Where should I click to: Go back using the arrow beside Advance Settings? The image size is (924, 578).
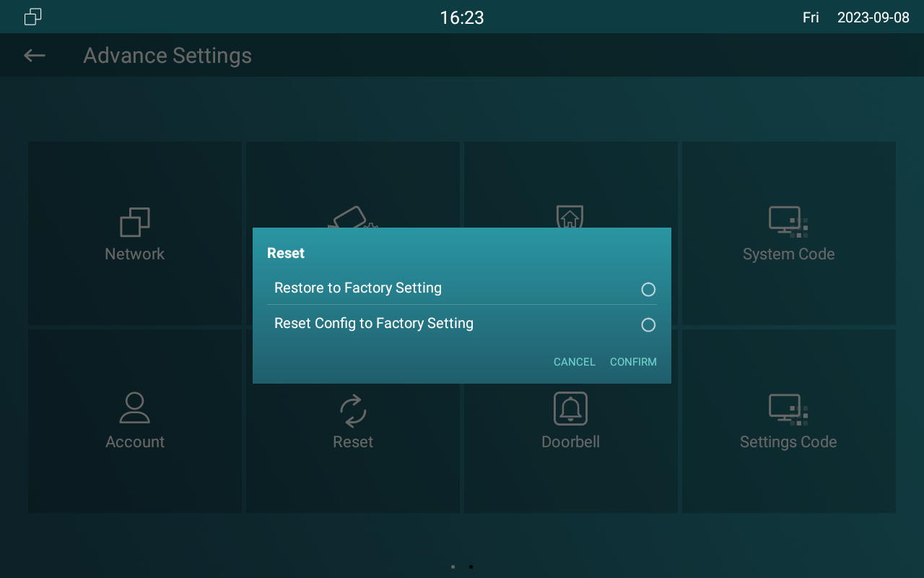[x=34, y=56]
